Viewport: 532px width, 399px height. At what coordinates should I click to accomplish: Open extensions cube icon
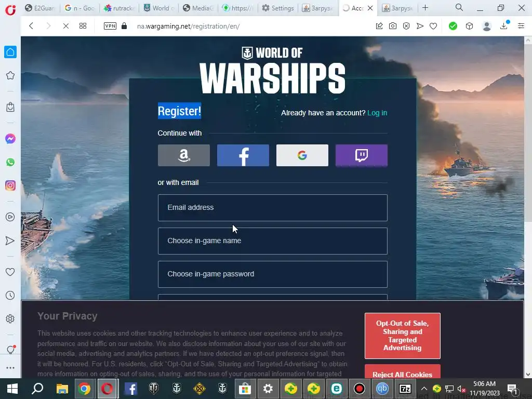469,26
